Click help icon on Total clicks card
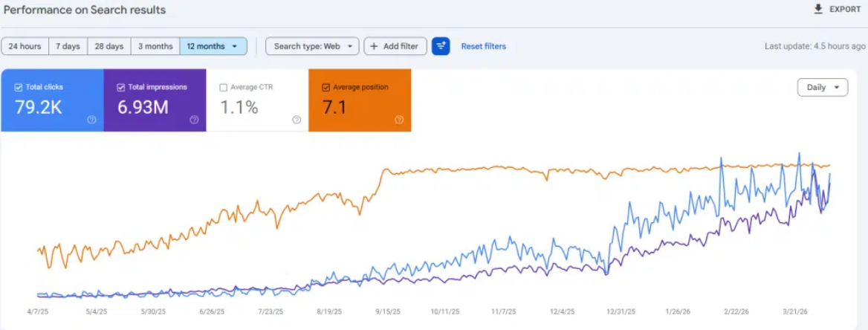Image resolution: width=868 pixels, height=330 pixels. point(92,120)
